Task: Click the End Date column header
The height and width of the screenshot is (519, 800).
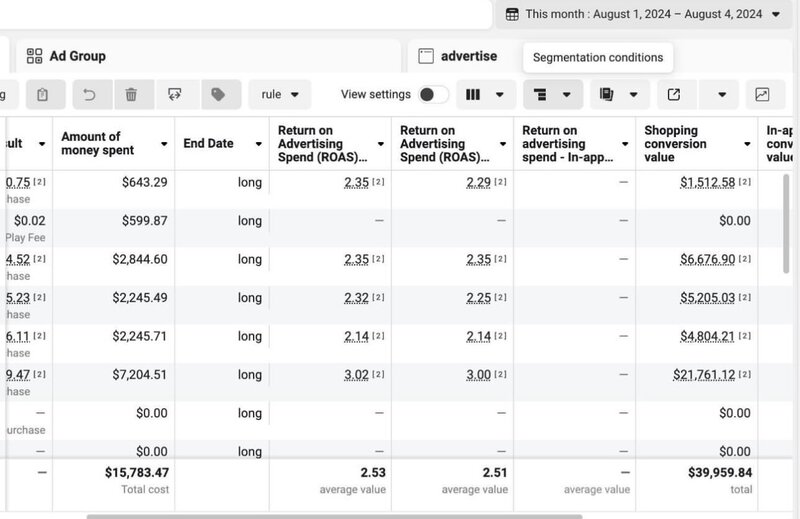Action: 209,144
